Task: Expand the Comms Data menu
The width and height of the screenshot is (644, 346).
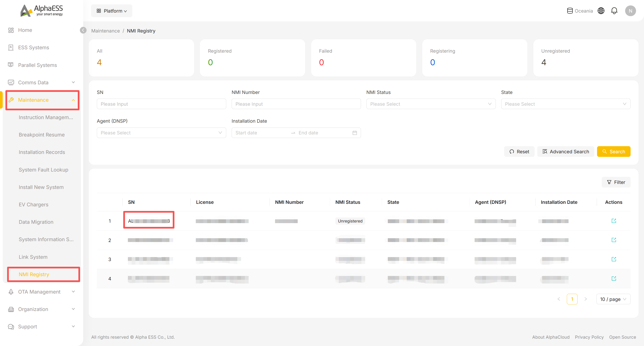Action: coord(42,82)
